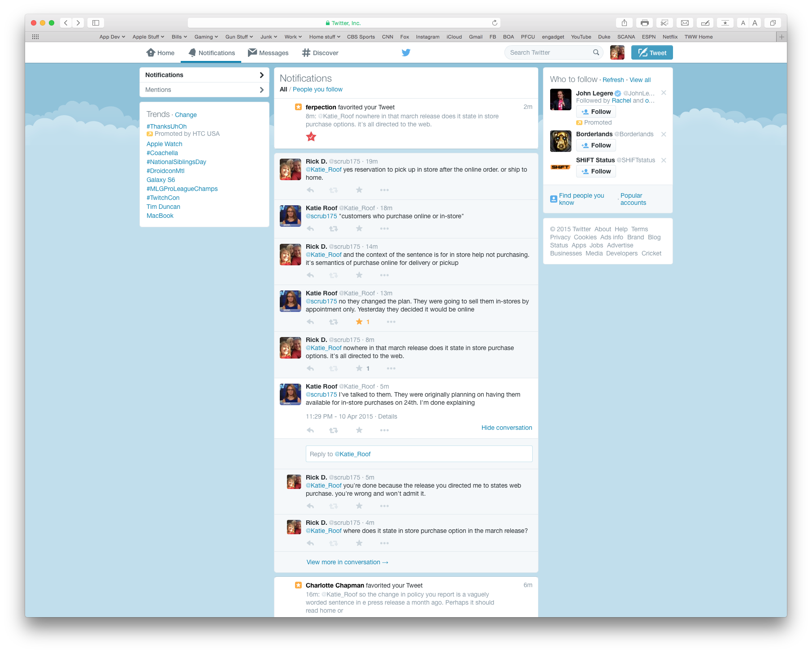Screen dimensions: 812x653
Task: Open the Home stuff bookmarks folder
Action: pyautogui.click(x=325, y=37)
